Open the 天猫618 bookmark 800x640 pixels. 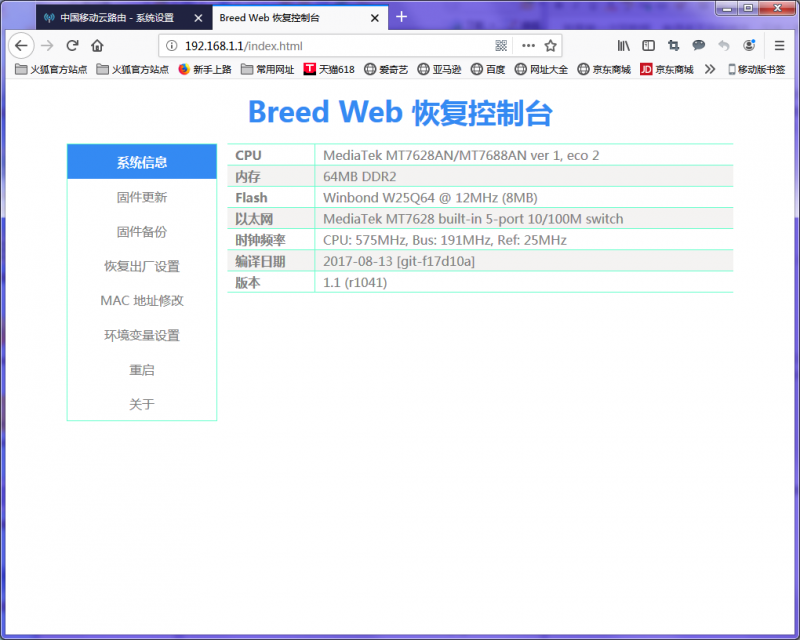click(329, 69)
